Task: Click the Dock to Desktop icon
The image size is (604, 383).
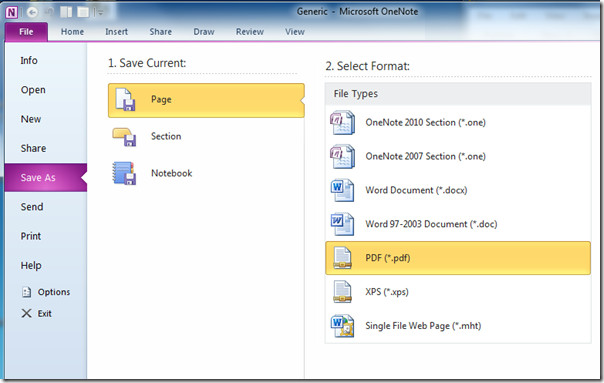Action: point(66,12)
